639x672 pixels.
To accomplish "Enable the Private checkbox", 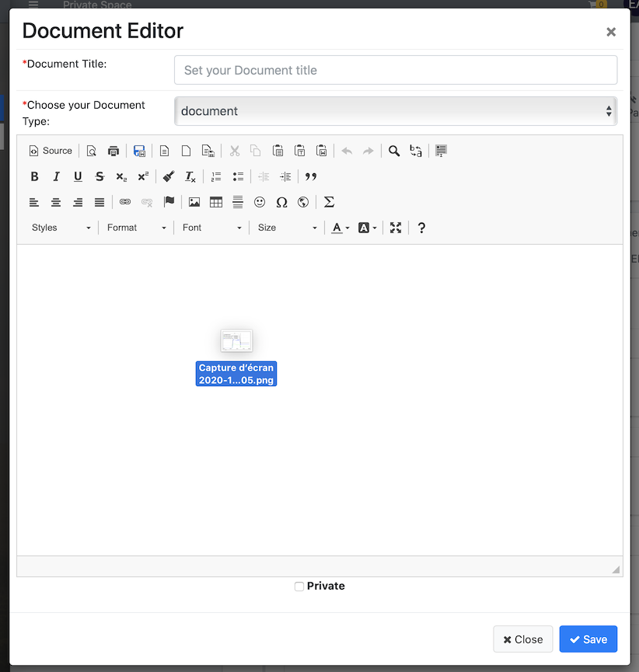I will [299, 587].
